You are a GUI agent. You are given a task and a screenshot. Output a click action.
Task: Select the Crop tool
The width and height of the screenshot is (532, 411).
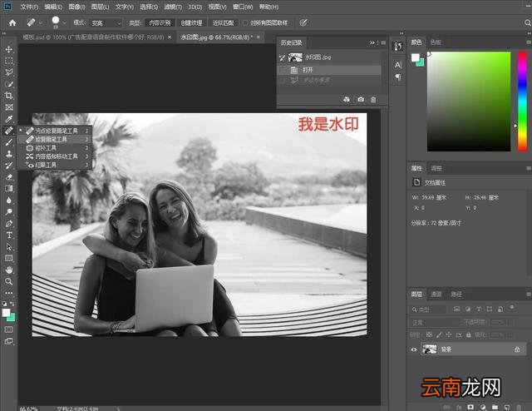coord(9,96)
